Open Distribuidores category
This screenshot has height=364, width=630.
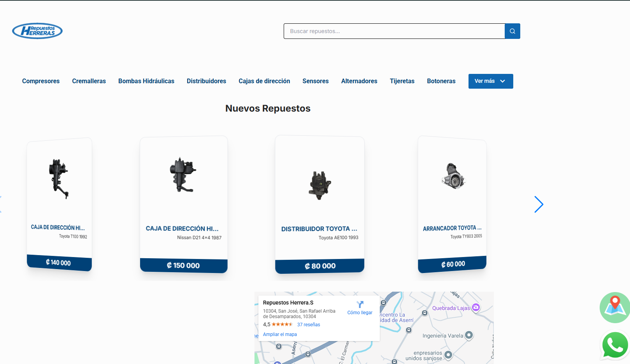click(x=206, y=81)
